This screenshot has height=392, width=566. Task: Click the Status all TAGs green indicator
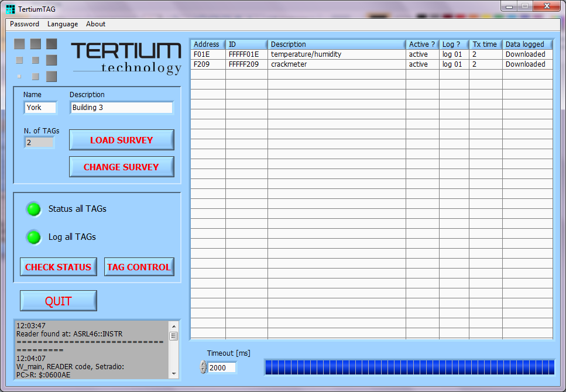(34, 209)
